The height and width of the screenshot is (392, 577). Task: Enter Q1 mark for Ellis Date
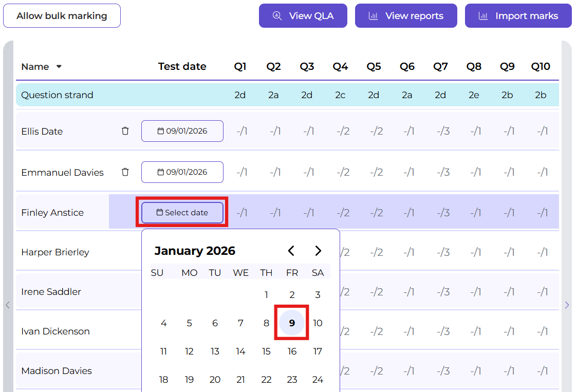tap(241, 131)
